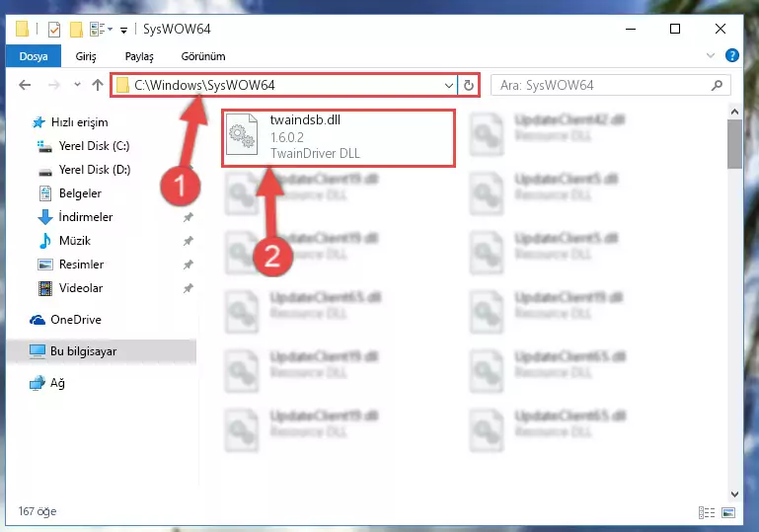Open the Paylaş ribbon tab
The image size is (759, 532).
(x=139, y=56)
